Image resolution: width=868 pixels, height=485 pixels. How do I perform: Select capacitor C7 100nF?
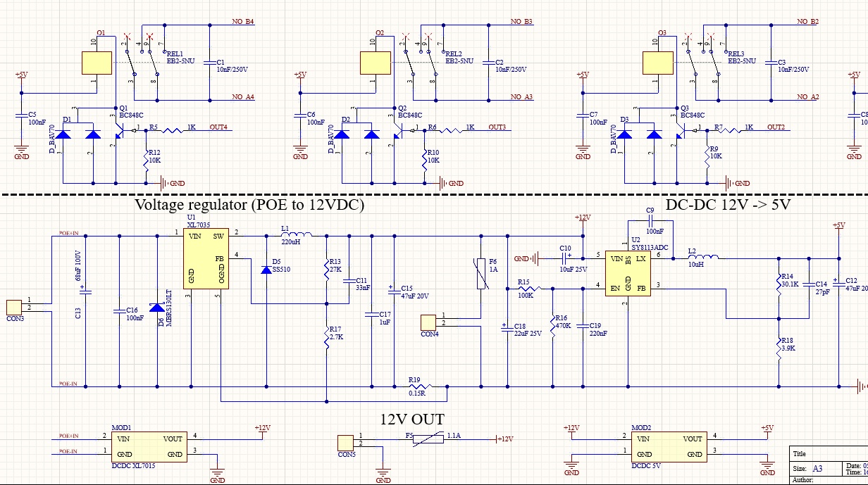tap(583, 116)
